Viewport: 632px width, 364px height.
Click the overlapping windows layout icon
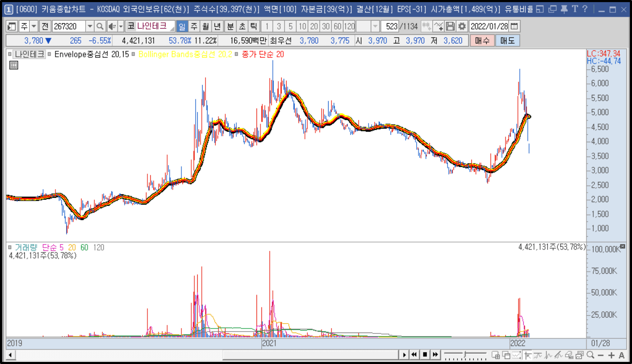[x=506, y=355]
